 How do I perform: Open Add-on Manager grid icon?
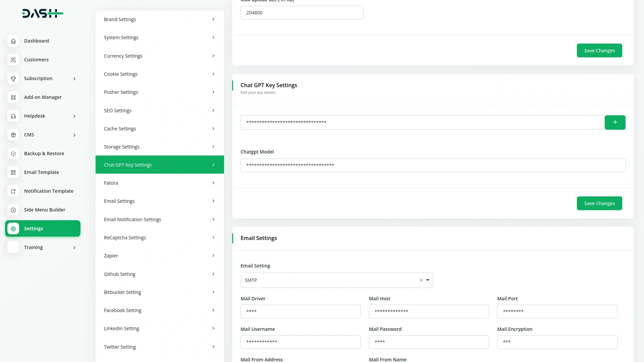(x=13, y=97)
